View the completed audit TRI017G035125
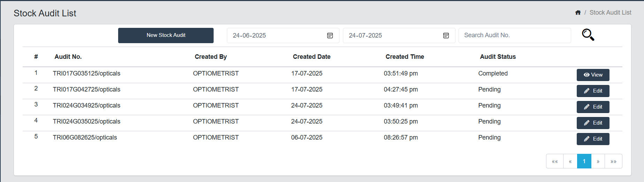 (x=593, y=75)
